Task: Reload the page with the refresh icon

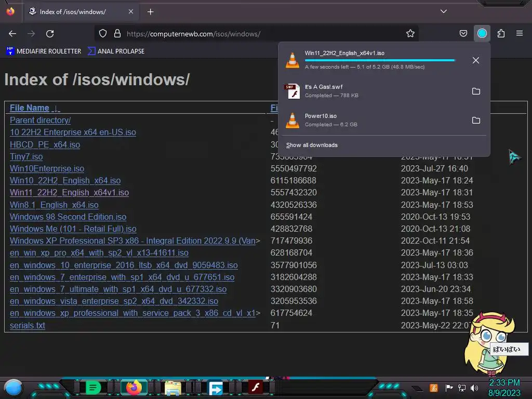Action: point(50,34)
